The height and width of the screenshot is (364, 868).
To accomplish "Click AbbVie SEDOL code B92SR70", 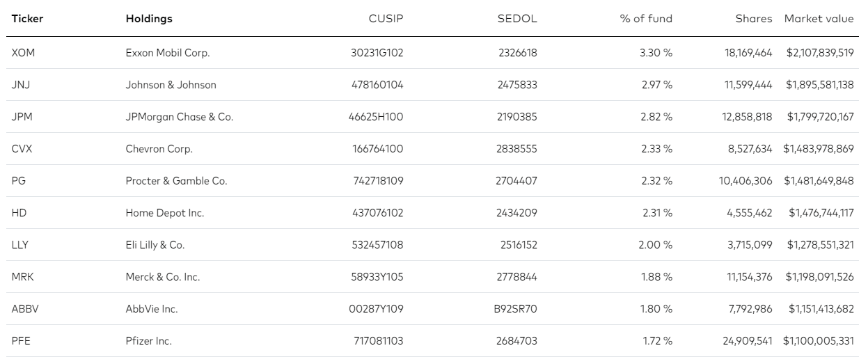I will coord(516,309).
